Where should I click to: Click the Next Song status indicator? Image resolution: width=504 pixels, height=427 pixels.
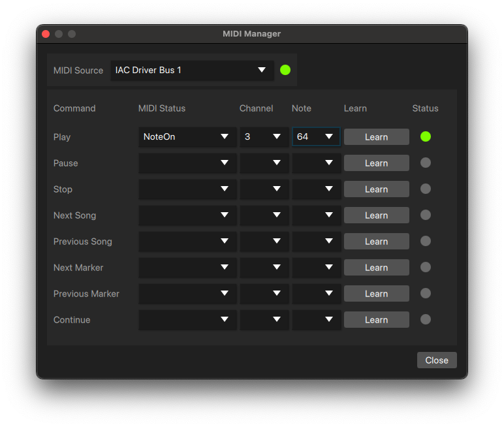426,215
